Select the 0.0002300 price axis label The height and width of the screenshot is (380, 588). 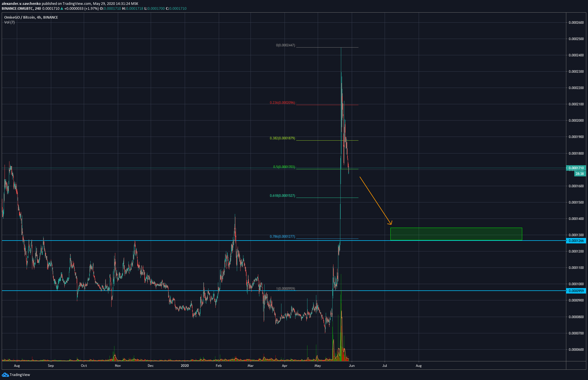click(576, 72)
